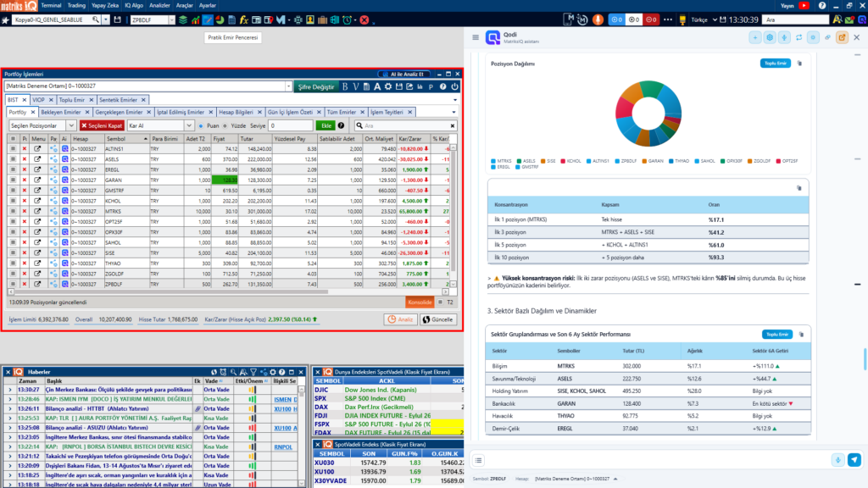Click the Qodi send message arrow icon
868x488 pixels.
pyautogui.click(x=854, y=460)
